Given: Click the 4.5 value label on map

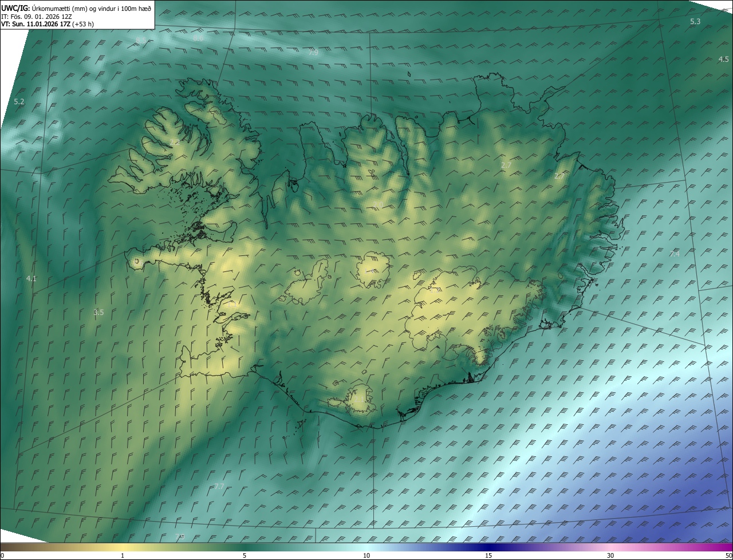Looking at the screenshot, I should click(724, 60).
